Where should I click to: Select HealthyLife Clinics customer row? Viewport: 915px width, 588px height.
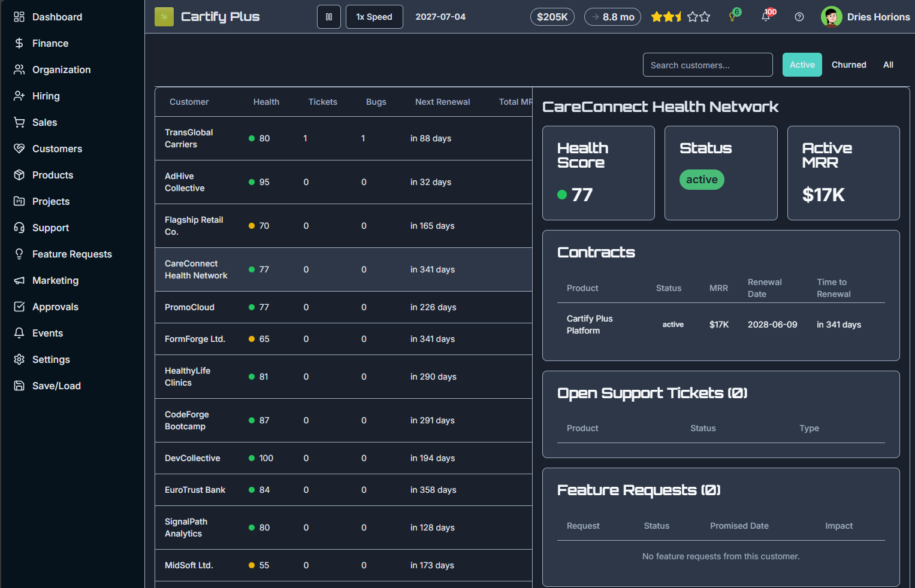[343, 377]
